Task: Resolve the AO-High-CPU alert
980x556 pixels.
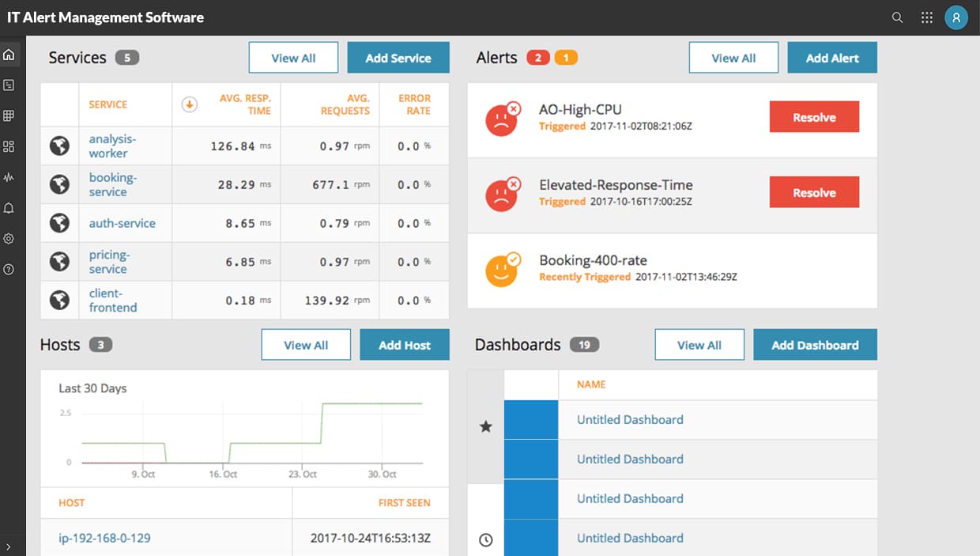Action: [814, 115]
